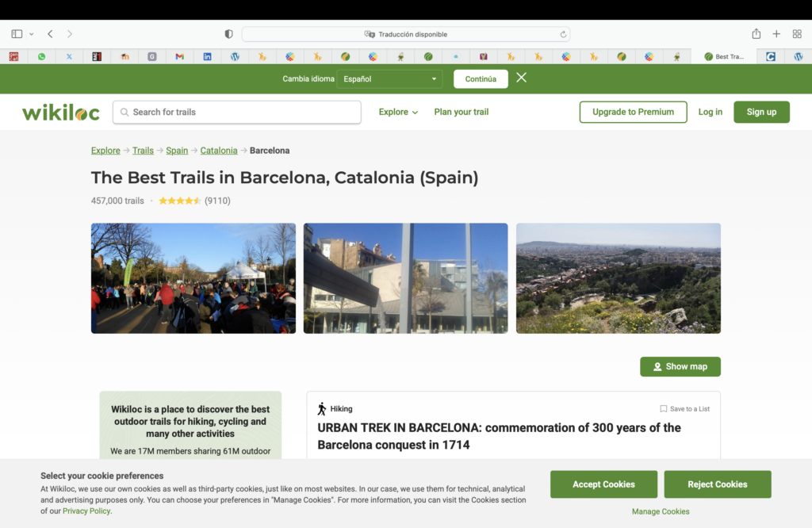This screenshot has width=812, height=528.
Task: Open the Explore breadcrumb link
Action: pyautogui.click(x=105, y=151)
